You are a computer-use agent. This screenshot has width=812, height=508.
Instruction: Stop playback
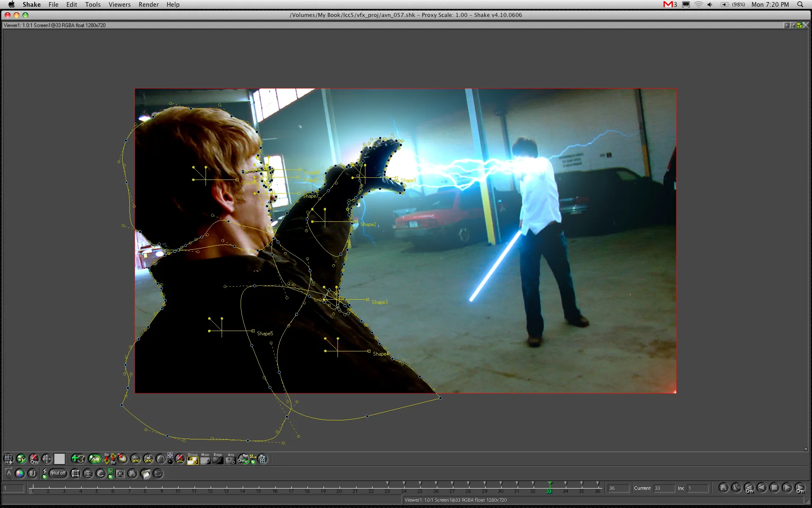[774, 488]
